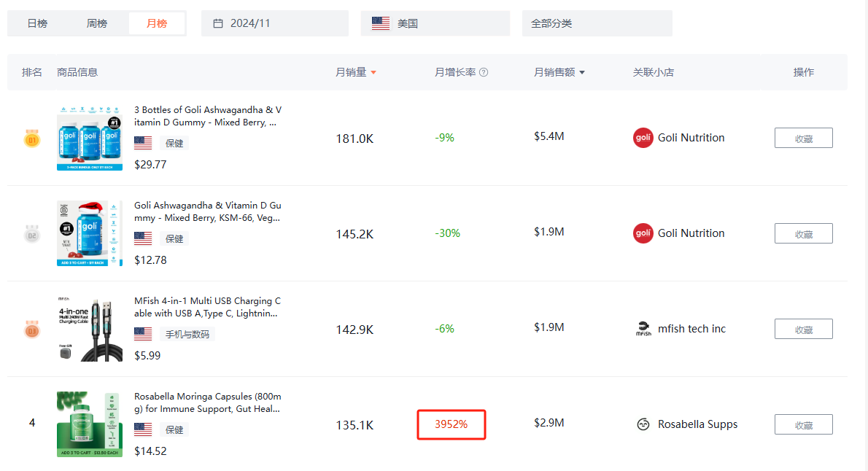Select the 月榜 monthly ranking tab

point(157,23)
